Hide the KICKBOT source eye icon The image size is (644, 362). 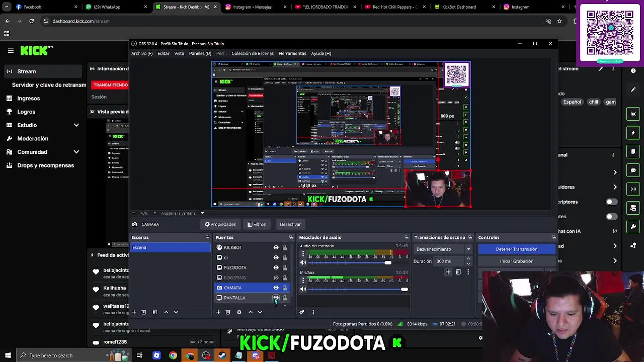click(x=276, y=247)
